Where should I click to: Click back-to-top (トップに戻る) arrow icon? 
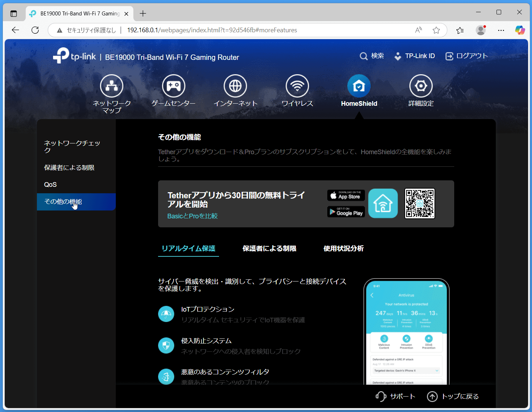(x=432, y=397)
